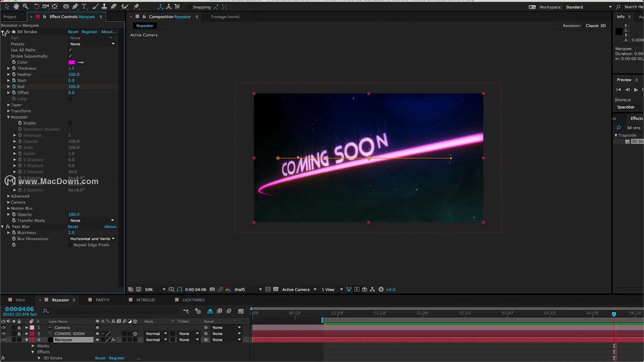Reset the Fast Blur effect

(73, 226)
